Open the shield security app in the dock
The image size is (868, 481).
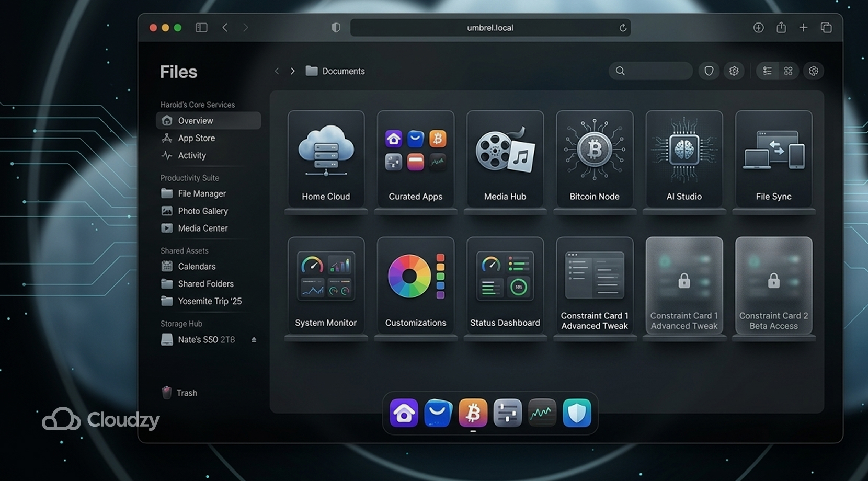[577, 413]
